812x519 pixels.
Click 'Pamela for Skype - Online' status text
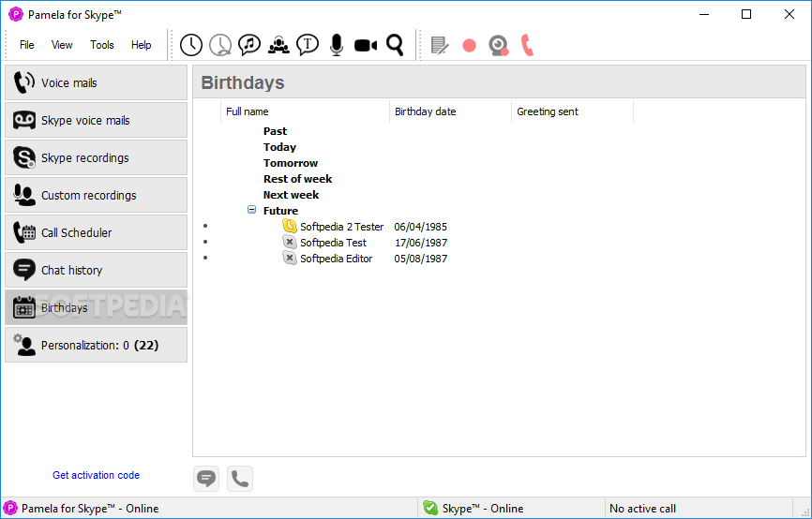[x=90, y=509]
